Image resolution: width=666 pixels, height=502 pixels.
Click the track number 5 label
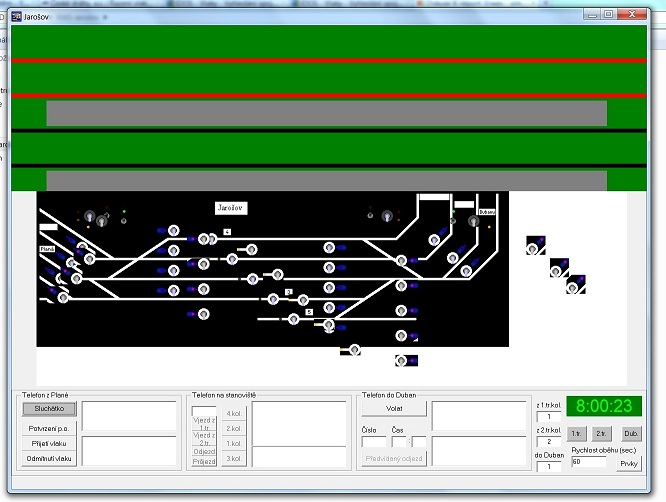pyautogui.click(x=309, y=312)
